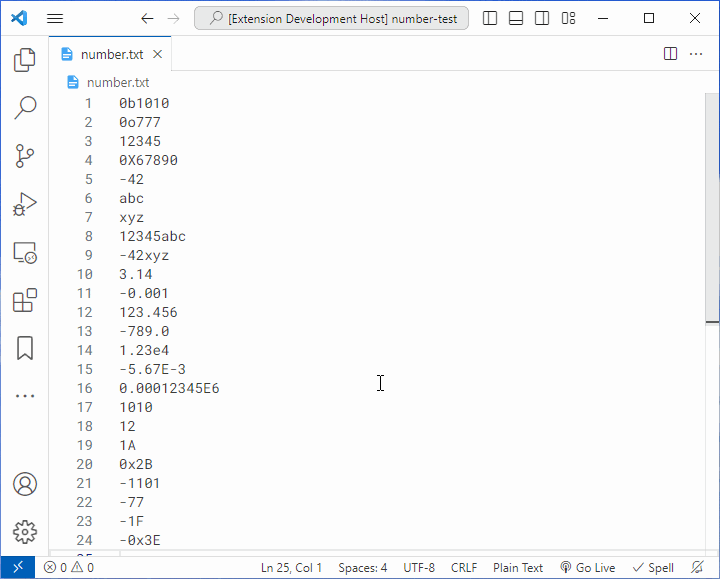The height and width of the screenshot is (579, 720).
Task: Show errors and warnings in status bar
Action: click(69, 568)
